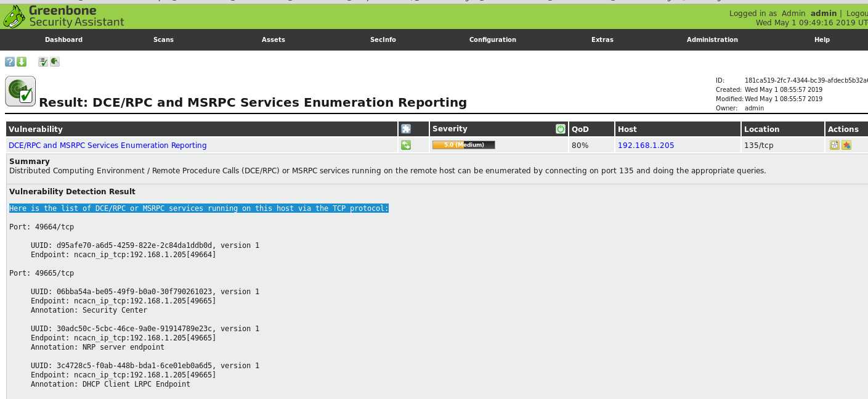Open the help page icon
Viewport: 868px width, 399px height.
tap(10, 62)
